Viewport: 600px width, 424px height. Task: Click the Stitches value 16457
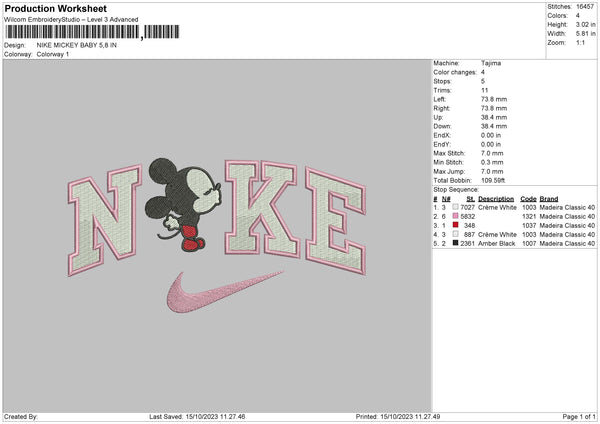585,7
